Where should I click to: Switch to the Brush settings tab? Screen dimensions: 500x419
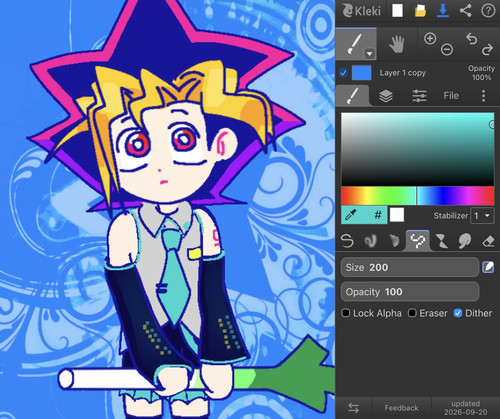click(x=353, y=96)
